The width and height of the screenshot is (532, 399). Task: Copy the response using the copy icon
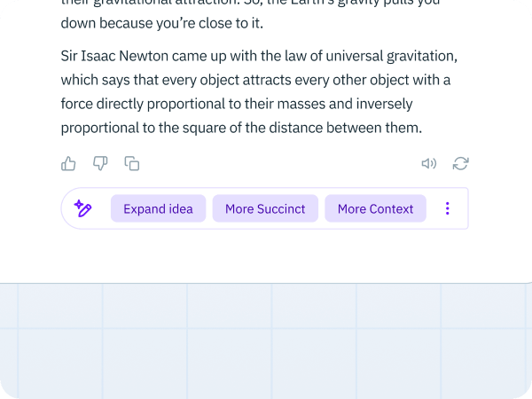tap(132, 163)
